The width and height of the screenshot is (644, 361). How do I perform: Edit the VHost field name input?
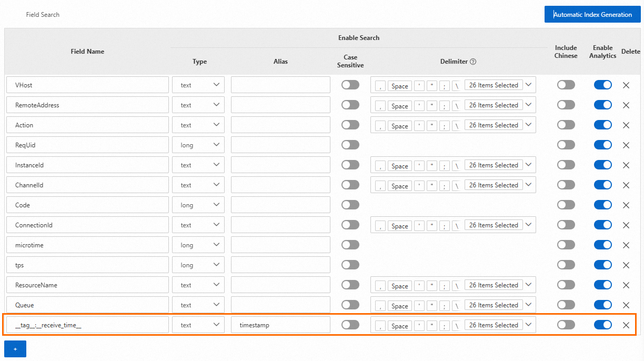88,85
